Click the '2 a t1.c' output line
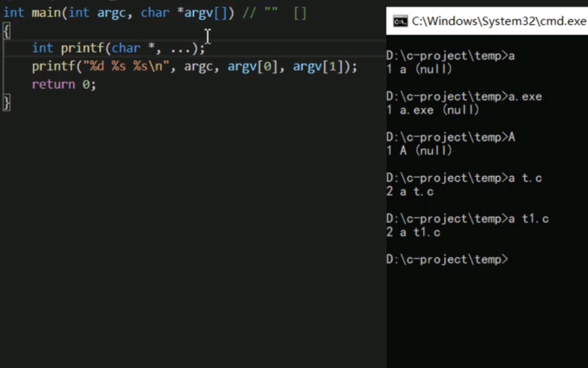 (x=413, y=232)
